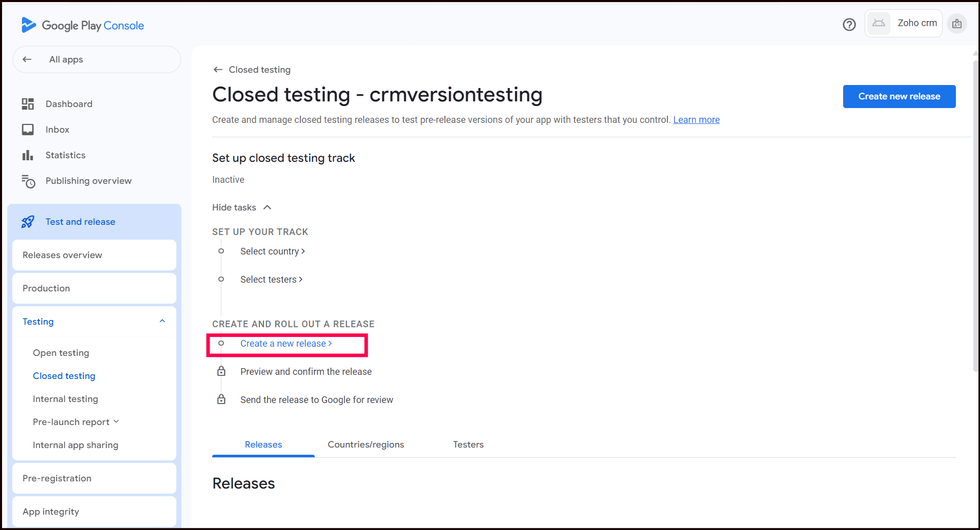Open Select country task
Viewport: 980px width, 530px height.
(x=272, y=251)
